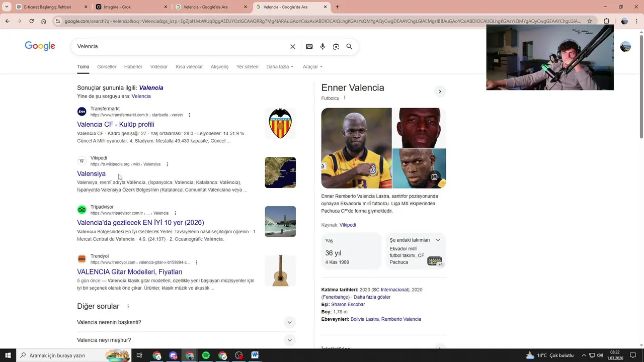Switch to the Yer siteleri tab

click(248, 67)
